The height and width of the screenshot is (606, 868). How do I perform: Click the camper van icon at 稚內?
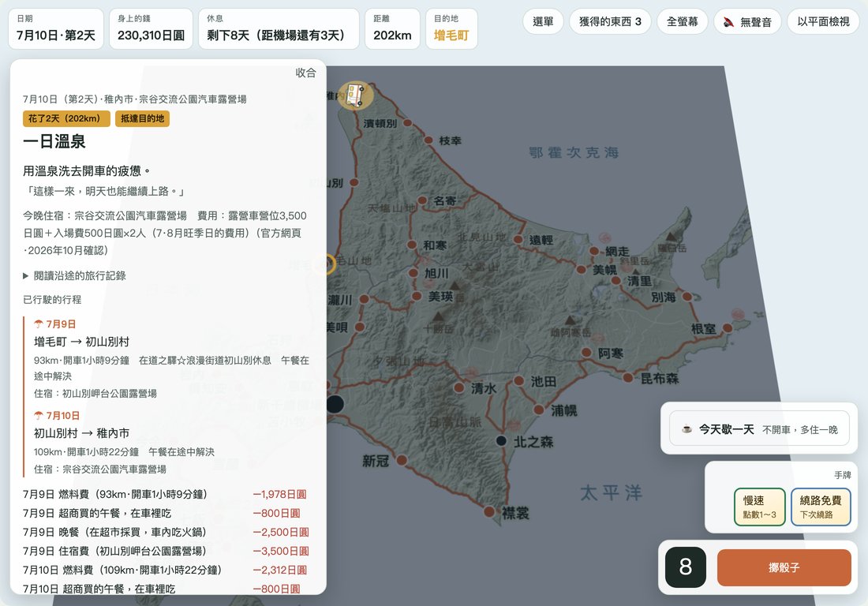click(x=355, y=95)
